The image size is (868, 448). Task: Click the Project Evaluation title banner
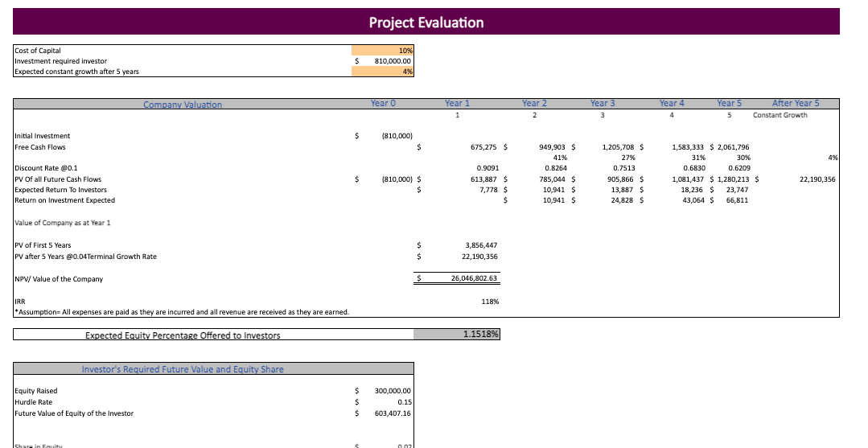pos(426,22)
